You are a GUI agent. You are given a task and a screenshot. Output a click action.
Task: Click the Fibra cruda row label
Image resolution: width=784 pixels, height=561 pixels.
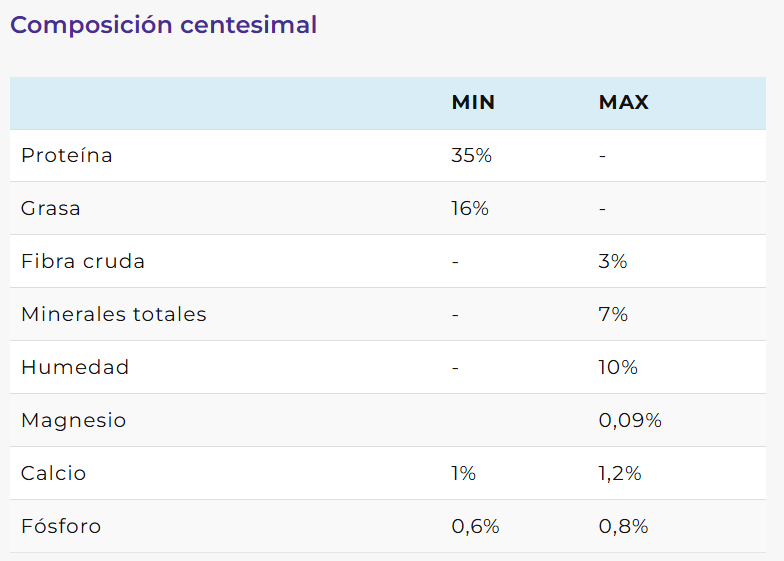(x=83, y=262)
